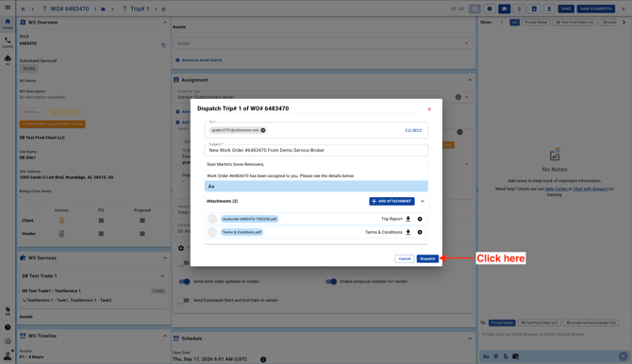
Task: Open the Help Center link in notes
Action: (x=557, y=189)
